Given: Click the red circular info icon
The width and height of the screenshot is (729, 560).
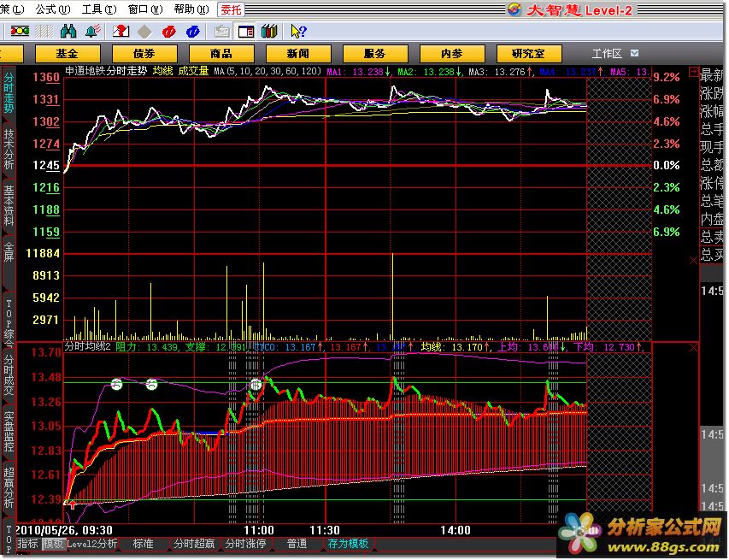Looking at the screenshot, I should coord(169,32).
